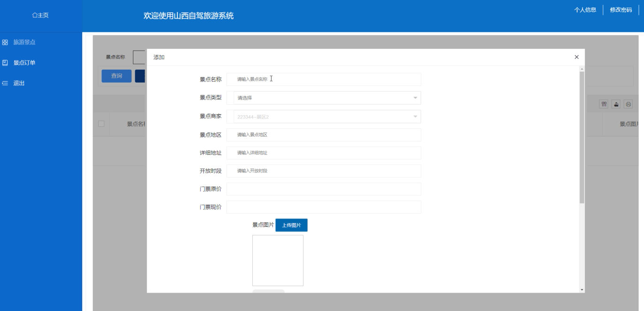Click the 旅游景点 grid icon in sidebar

point(5,42)
